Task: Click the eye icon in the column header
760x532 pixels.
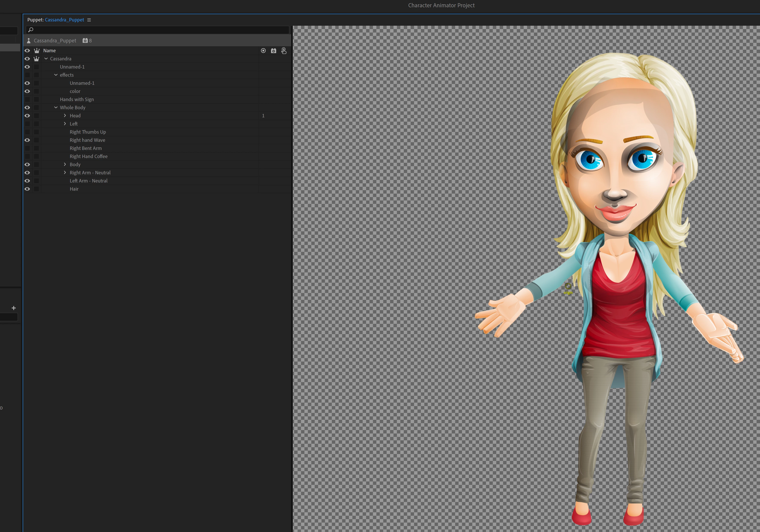Action: [x=27, y=51]
